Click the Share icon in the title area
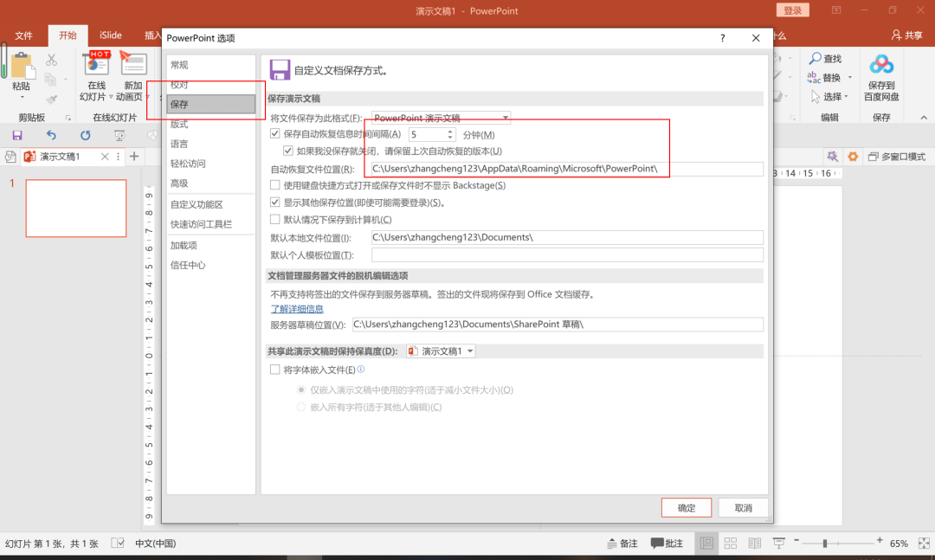The width and height of the screenshot is (935, 560). [896, 35]
